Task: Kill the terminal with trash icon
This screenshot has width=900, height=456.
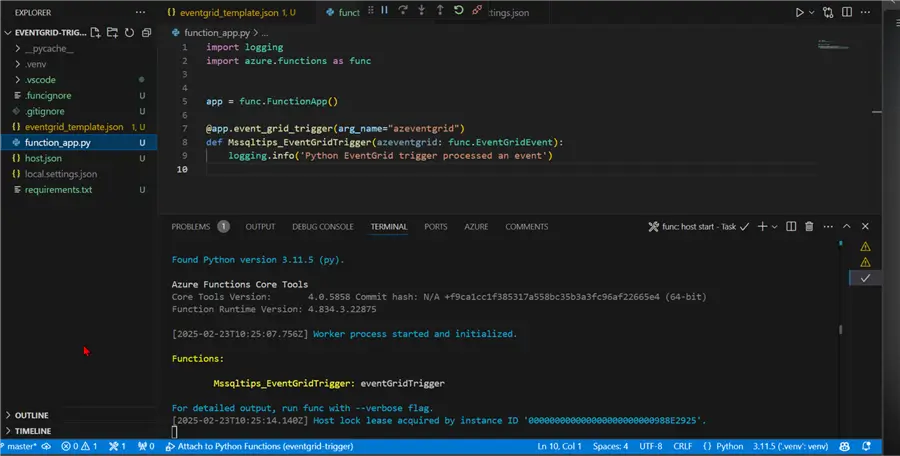Action: [809, 226]
